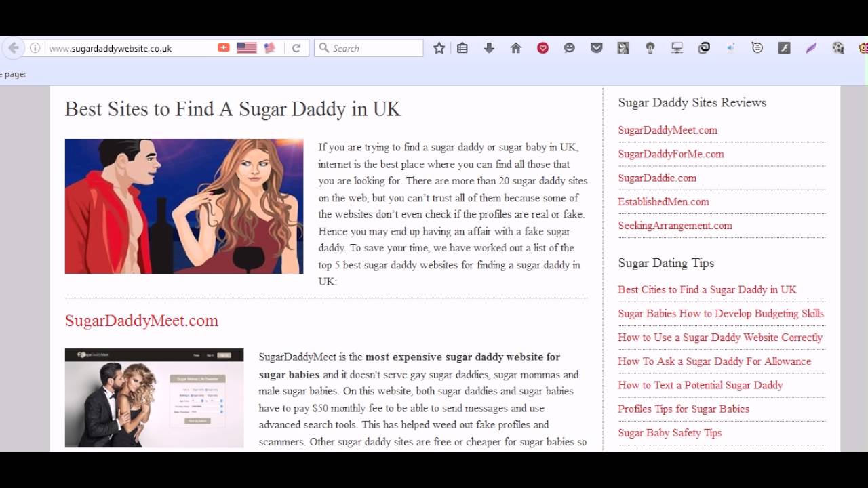Viewport: 868px width, 488px height.
Task: Click the striped US flag icon in address bar
Action: coord(246,48)
